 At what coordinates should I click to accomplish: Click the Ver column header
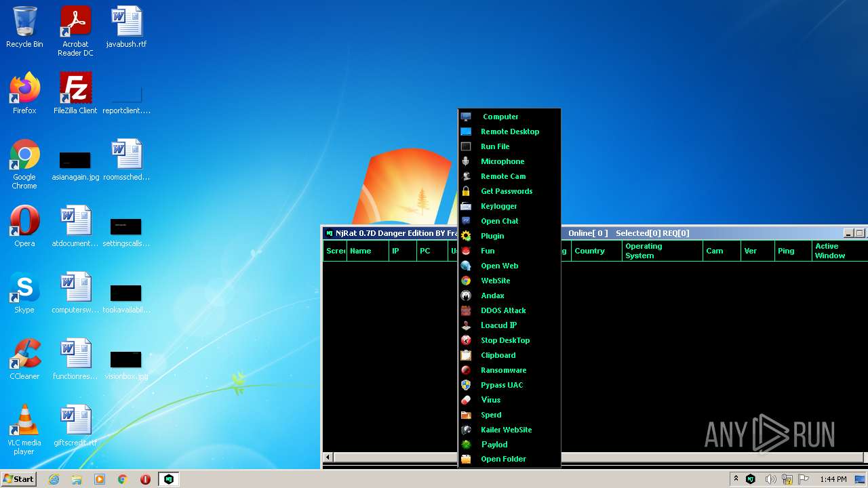(x=757, y=251)
